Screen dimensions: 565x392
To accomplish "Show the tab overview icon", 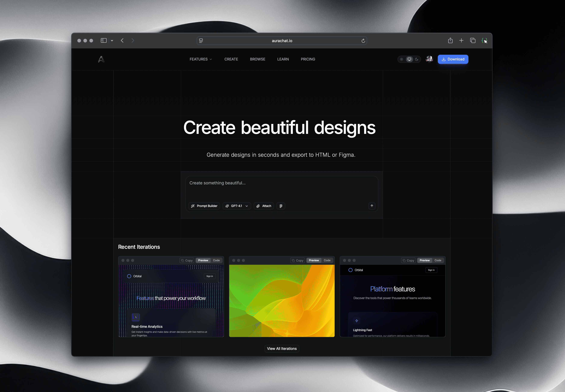I will click(473, 40).
